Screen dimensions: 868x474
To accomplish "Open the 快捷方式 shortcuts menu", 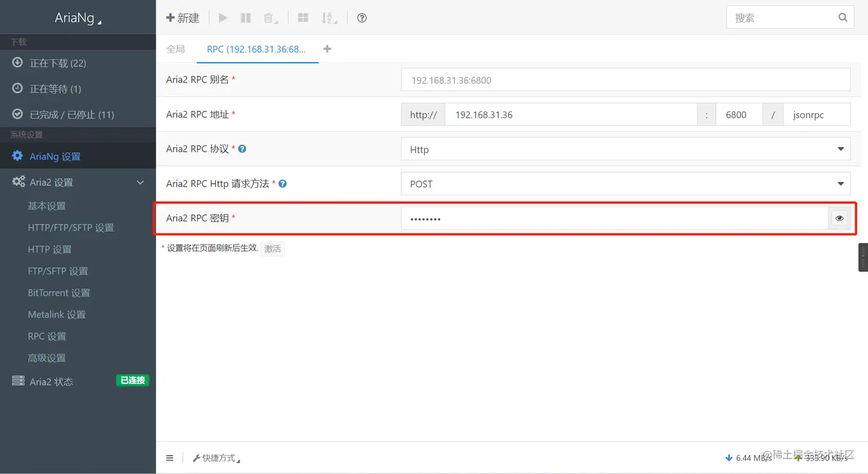I will point(216,458).
